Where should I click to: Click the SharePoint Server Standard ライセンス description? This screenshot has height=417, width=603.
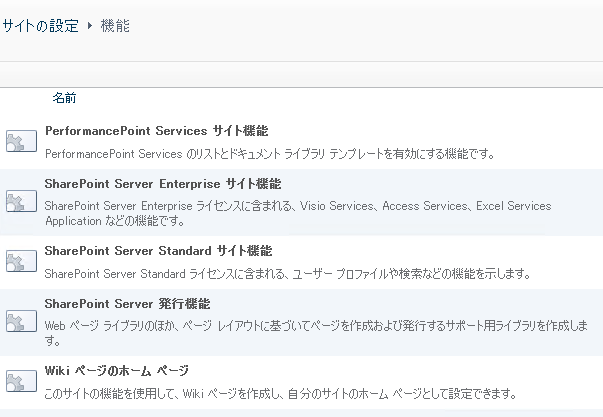tap(288, 274)
